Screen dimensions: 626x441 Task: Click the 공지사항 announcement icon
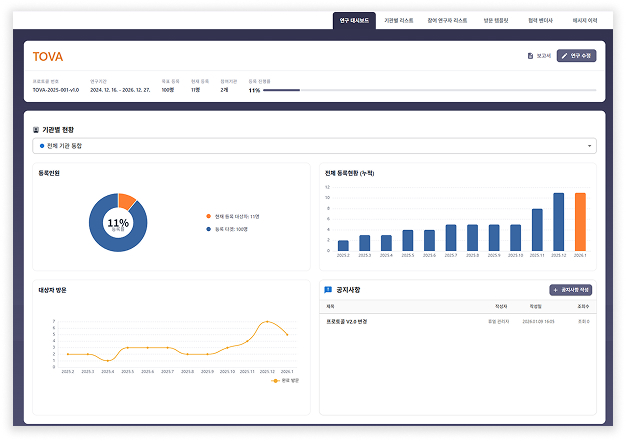[328, 290]
